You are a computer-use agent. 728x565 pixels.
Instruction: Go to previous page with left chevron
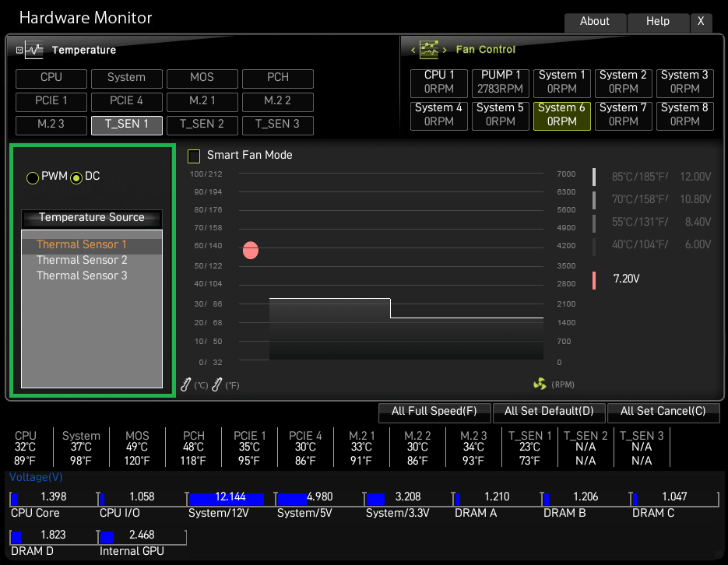coord(413,50)
